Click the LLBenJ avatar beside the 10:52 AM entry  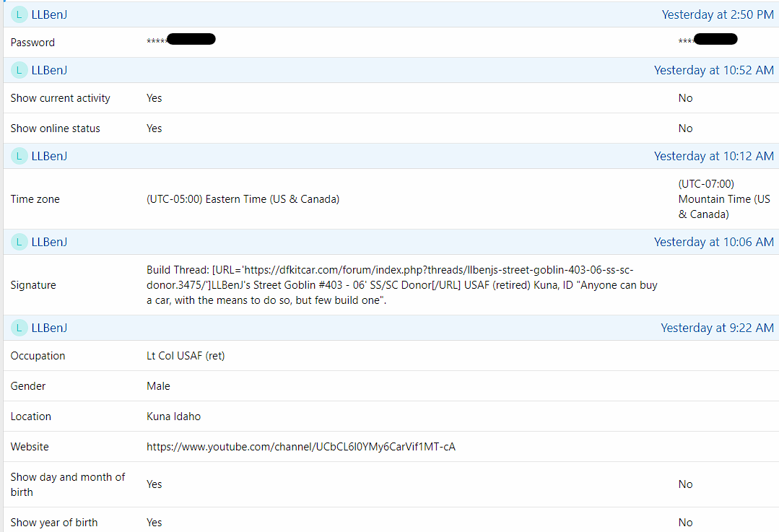[19, 70]
